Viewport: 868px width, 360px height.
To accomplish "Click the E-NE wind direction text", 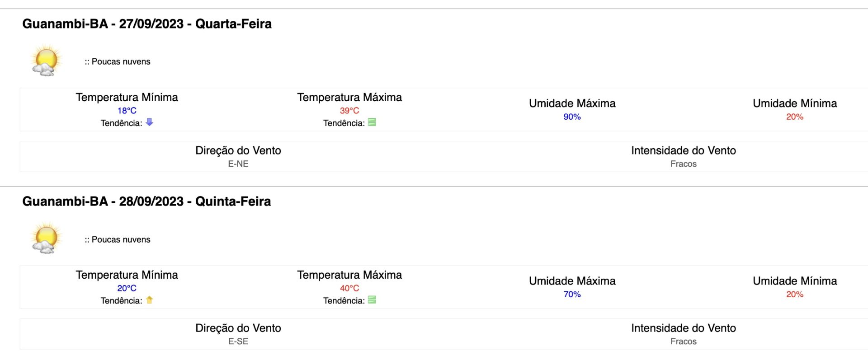I will coord(238,164).
